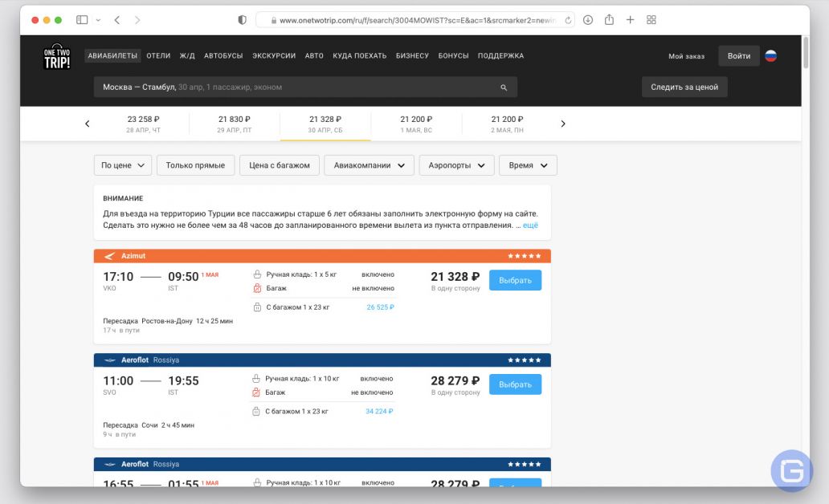Screen dimensions: 829x504
Task: Select the 26 525 ₽ with-baggage price
Action: point(380,307)
